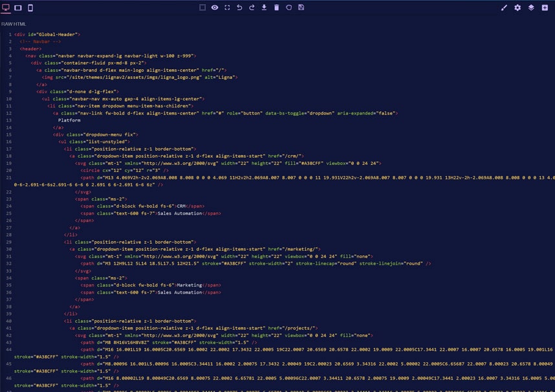
Task: Switch to tablet preview mode
Action: 17,7
